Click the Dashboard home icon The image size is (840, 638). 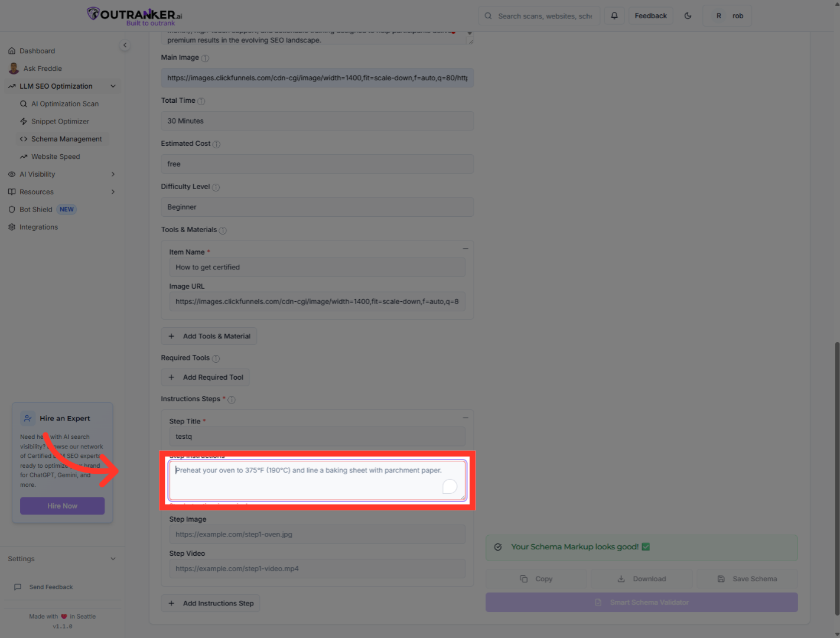click(x=12, y=51)
